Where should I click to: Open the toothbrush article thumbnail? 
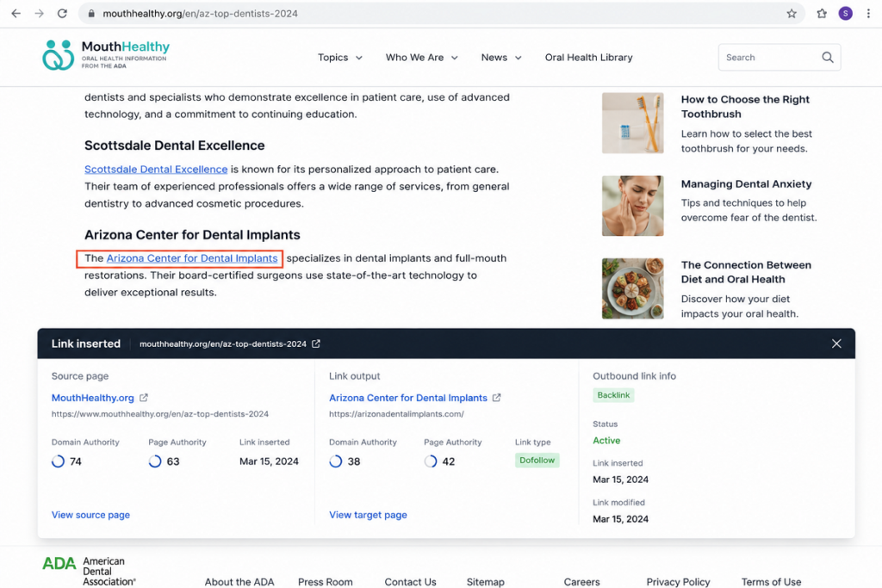click(x=632, y=123)
